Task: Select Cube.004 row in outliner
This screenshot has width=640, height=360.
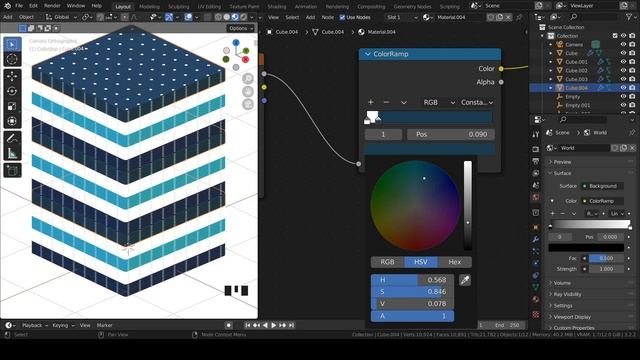Action: coord(584,87)
